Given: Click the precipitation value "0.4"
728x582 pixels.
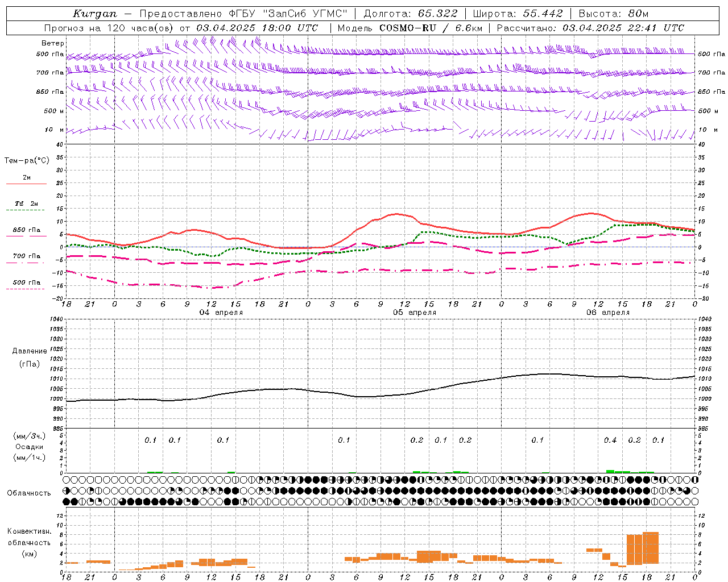Looking at the screenshot, I should click(x=610, y=440).
